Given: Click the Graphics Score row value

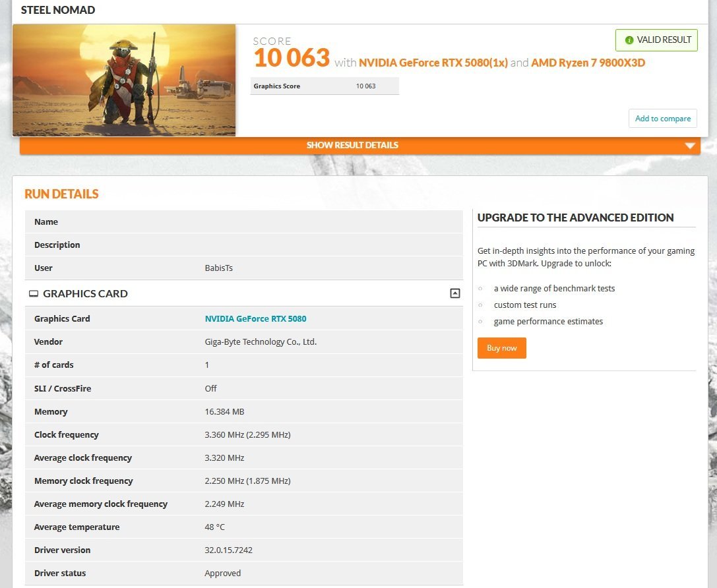Looking at the screenshot, I should (x=365, y=86).
